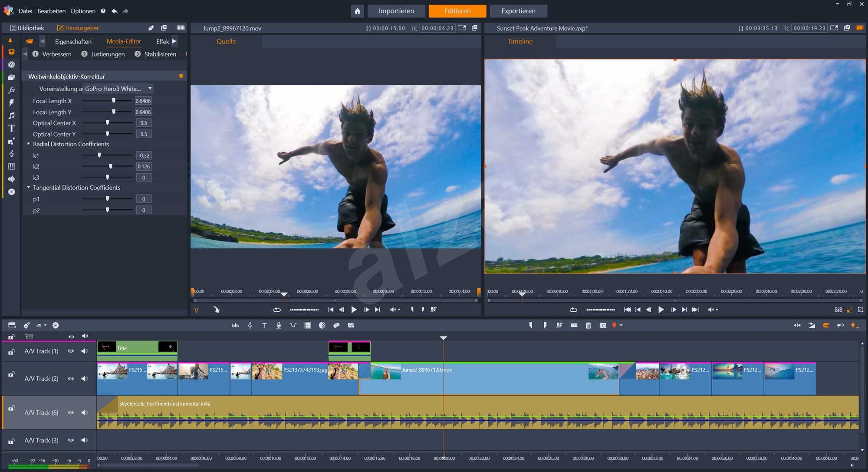Open the Audio Mixer on the timeline toolbar

click(235, 325)
